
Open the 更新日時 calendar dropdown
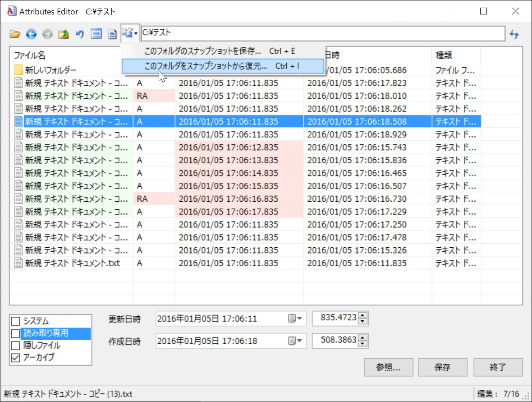point(295,319)
